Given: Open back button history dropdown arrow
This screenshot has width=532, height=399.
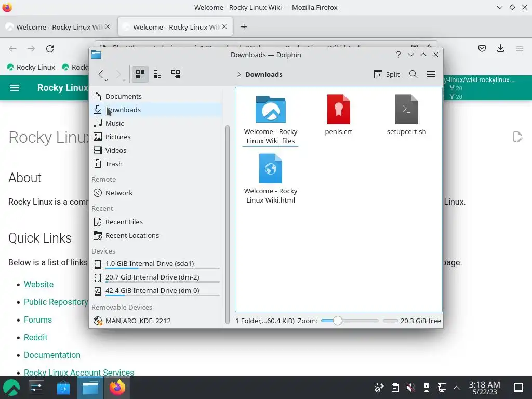Looking at the screenshot, I should [x=106, y=80].
